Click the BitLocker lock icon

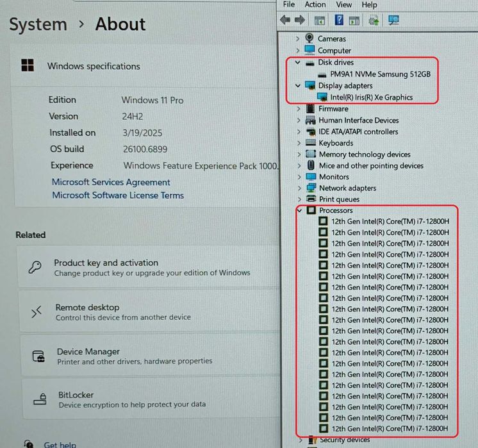(40, 399)
